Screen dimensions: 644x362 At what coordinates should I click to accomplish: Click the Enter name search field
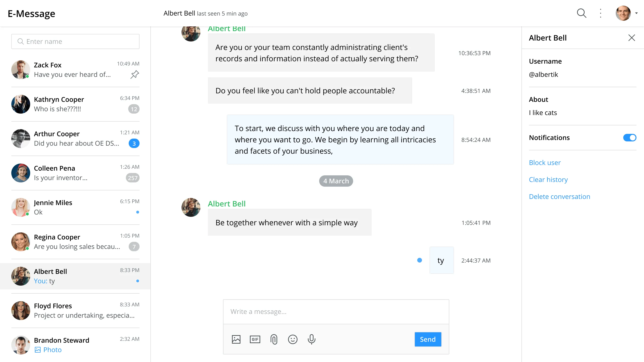pyautogui.click(x=75, y=41)
